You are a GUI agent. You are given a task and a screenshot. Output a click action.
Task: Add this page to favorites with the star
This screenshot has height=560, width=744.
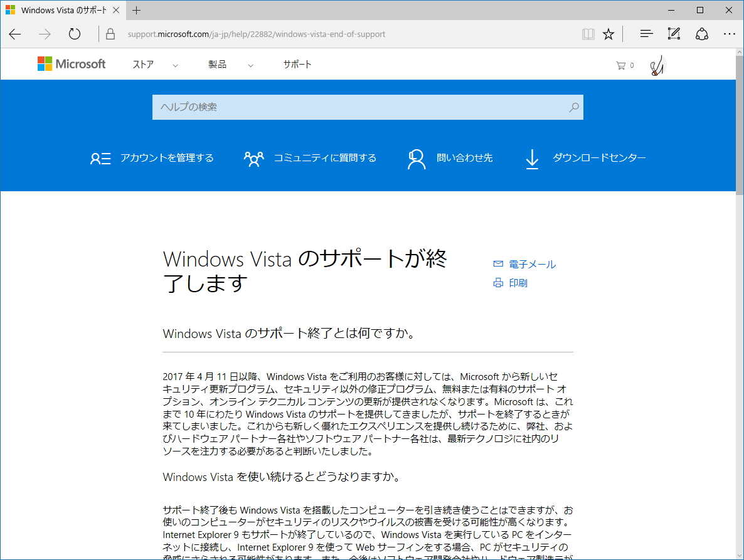(x=608, y=34)
